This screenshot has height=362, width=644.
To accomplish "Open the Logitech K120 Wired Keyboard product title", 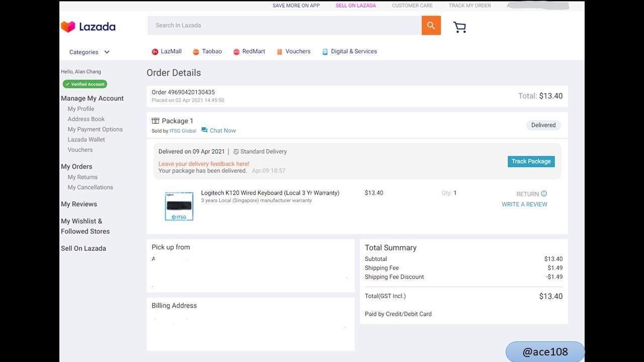I will pyautogui.click(x=270, y=193).
